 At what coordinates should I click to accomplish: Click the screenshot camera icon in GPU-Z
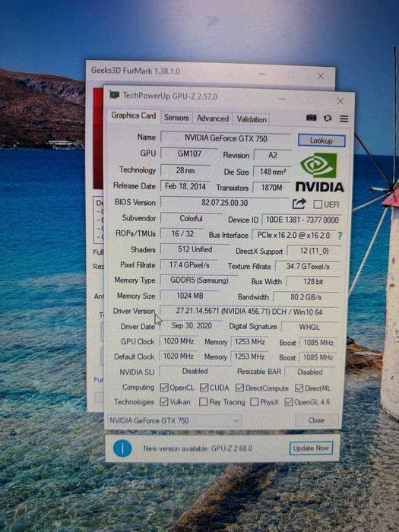pos(311,118)
